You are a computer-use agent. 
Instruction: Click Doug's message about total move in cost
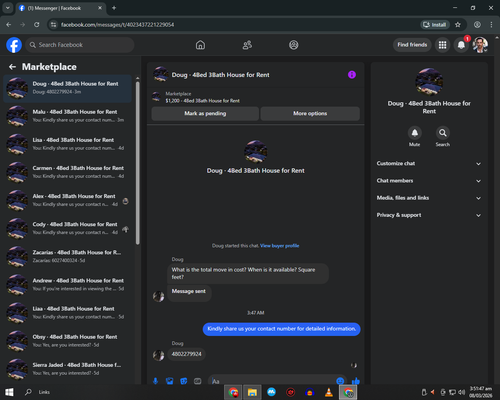coord(248,274)
